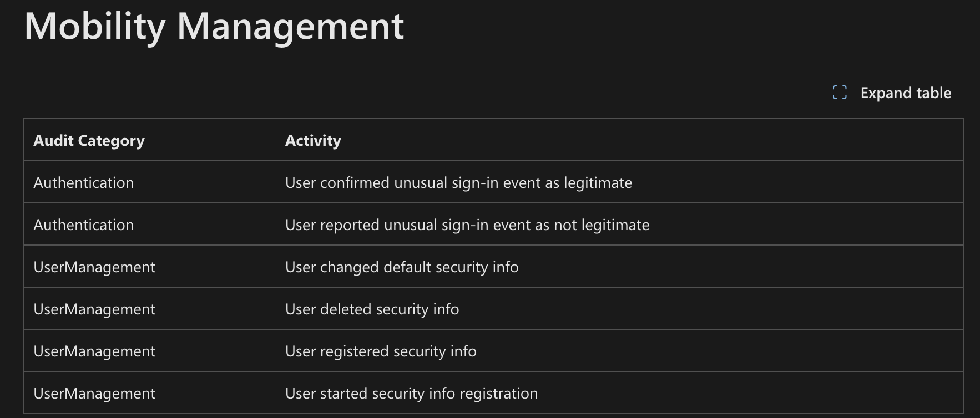The image size is (980, 418).
Task: Click the last UserManagement category cell
Action: click(x=94, y=393)
